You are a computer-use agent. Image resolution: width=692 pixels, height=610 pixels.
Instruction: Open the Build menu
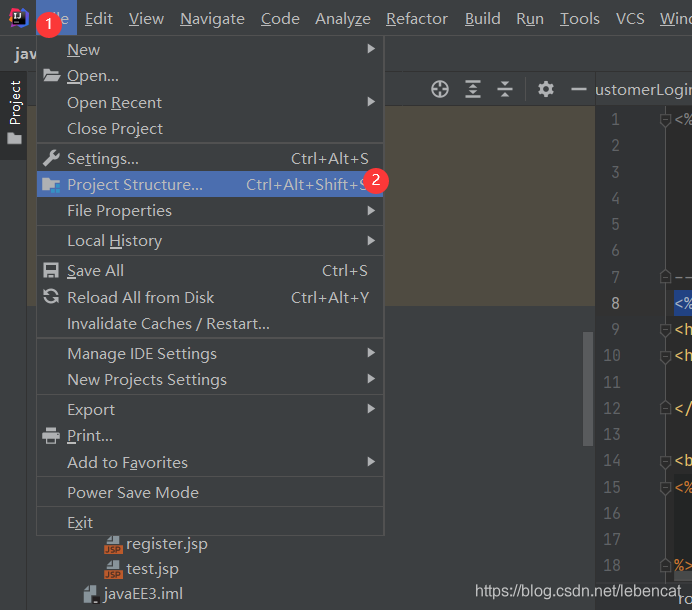point(483,19)
